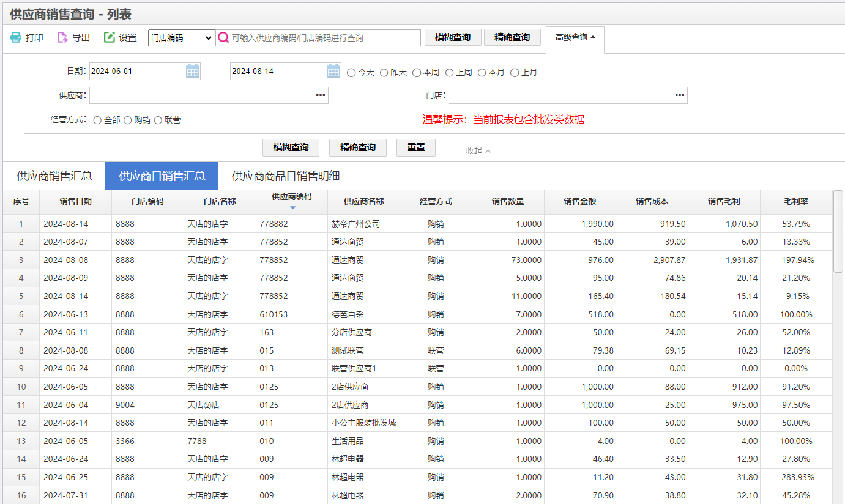Screen dimensions: 845x504
Task: Click supplier name 小公主服装批发城
Action: [363, 423]
